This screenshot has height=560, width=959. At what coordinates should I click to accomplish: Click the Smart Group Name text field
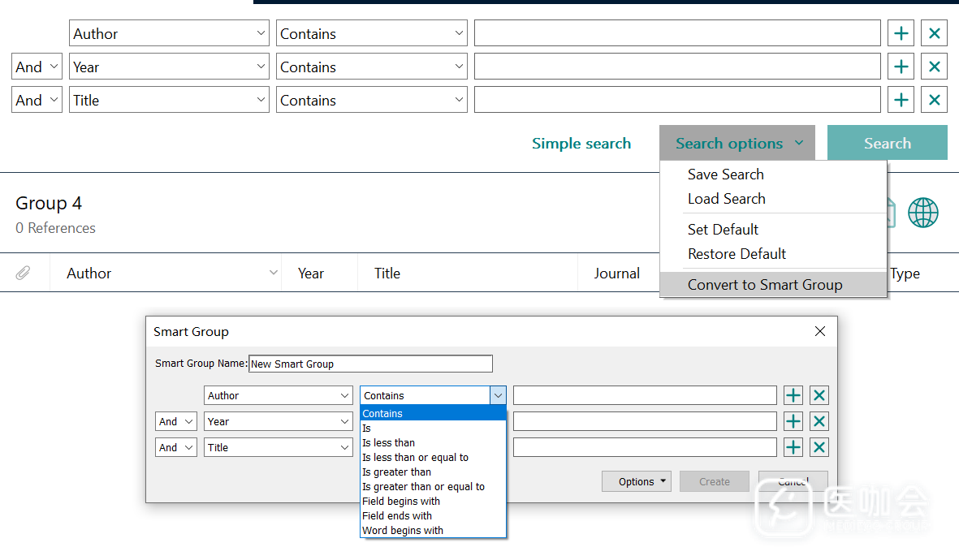[370, 364]
